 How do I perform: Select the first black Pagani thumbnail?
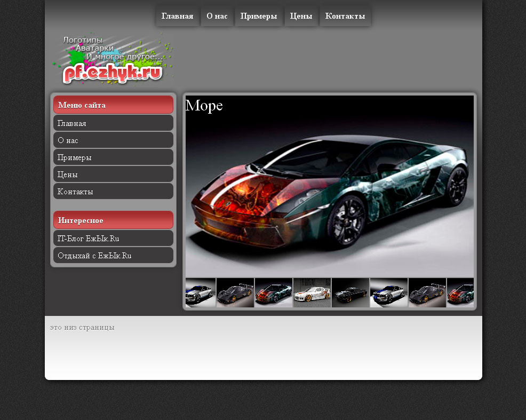click(x=235, y=292)
